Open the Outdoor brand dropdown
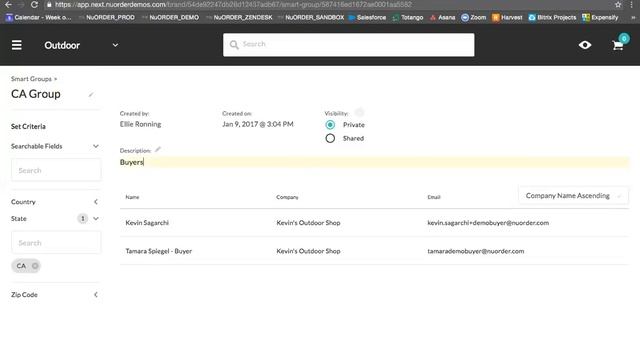640x360 pixels. coord(81,45)
